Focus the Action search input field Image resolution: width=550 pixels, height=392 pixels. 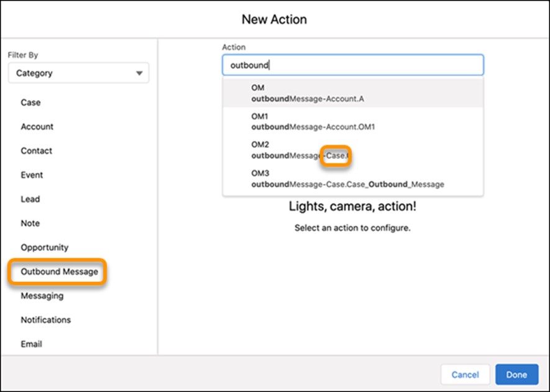pos(352,65)
